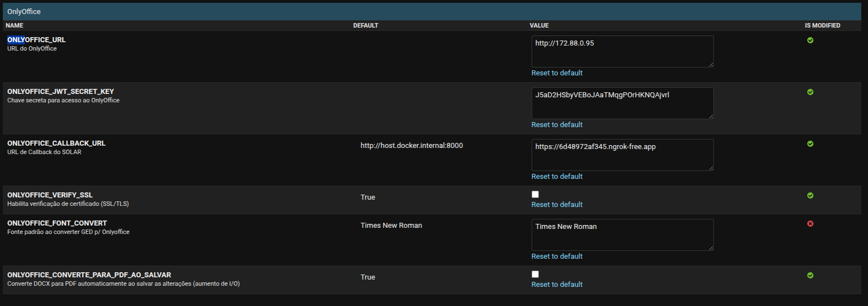Click green modified icon for ONLYOFFICE_JWT_SECRET_KEY
868x306 pixels.
coord(810,92)
